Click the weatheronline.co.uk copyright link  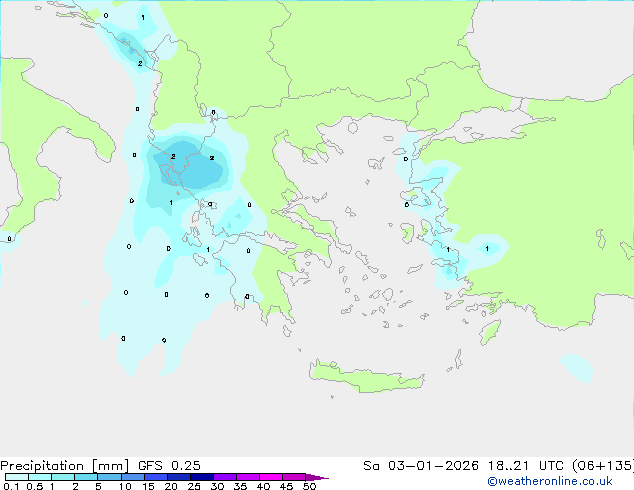pyautogui.click(x=550, y=481)
